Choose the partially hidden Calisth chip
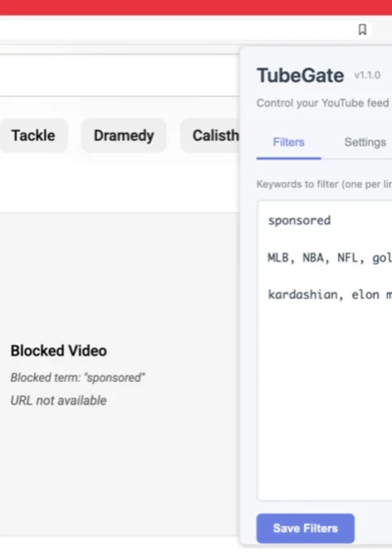The height and width of the screenshot is (560, 392). [210, 136]
